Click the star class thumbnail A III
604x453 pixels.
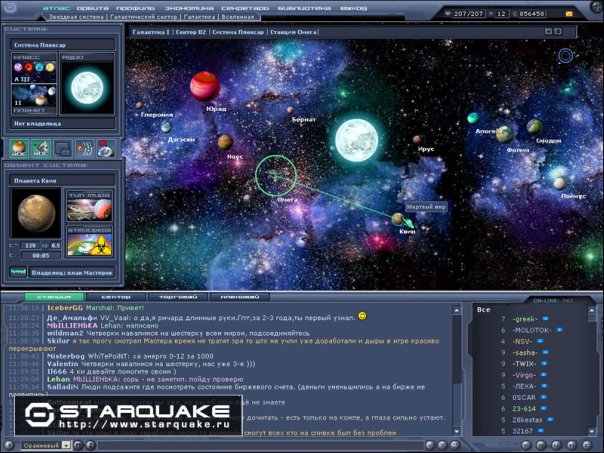click(x=34, y=72)
